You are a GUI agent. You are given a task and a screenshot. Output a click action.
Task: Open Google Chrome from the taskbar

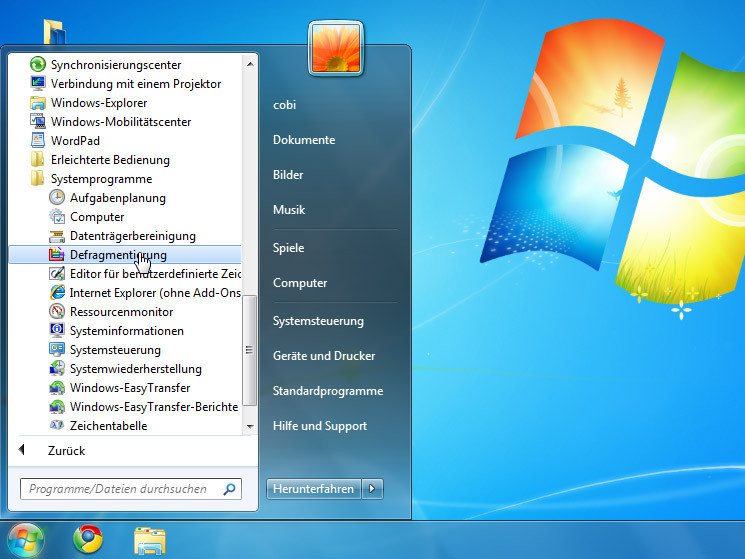click(x=88, y=539)
